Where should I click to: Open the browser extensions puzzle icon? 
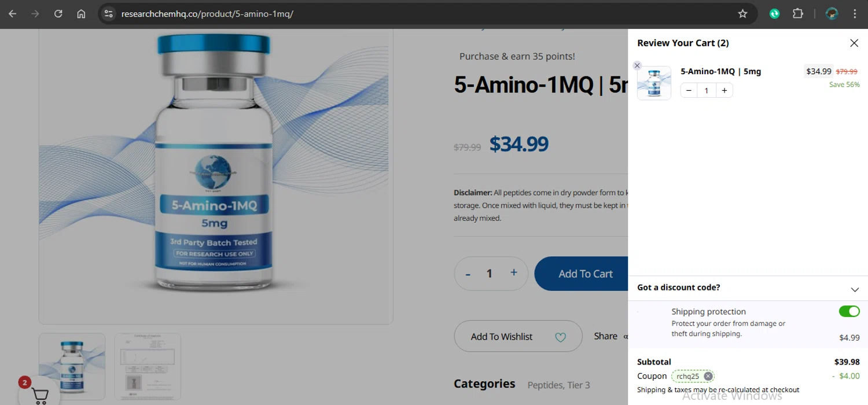(x=798, y=14)
